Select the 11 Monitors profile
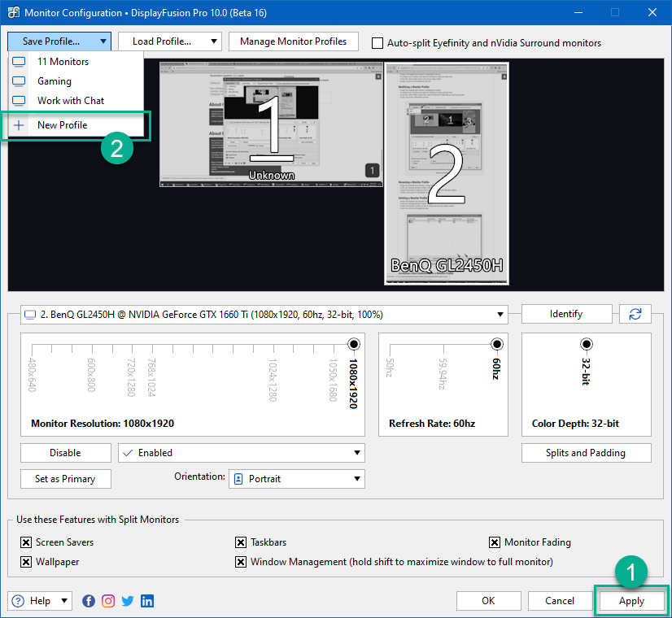This screenshot has height=618, width=672. 76,62
